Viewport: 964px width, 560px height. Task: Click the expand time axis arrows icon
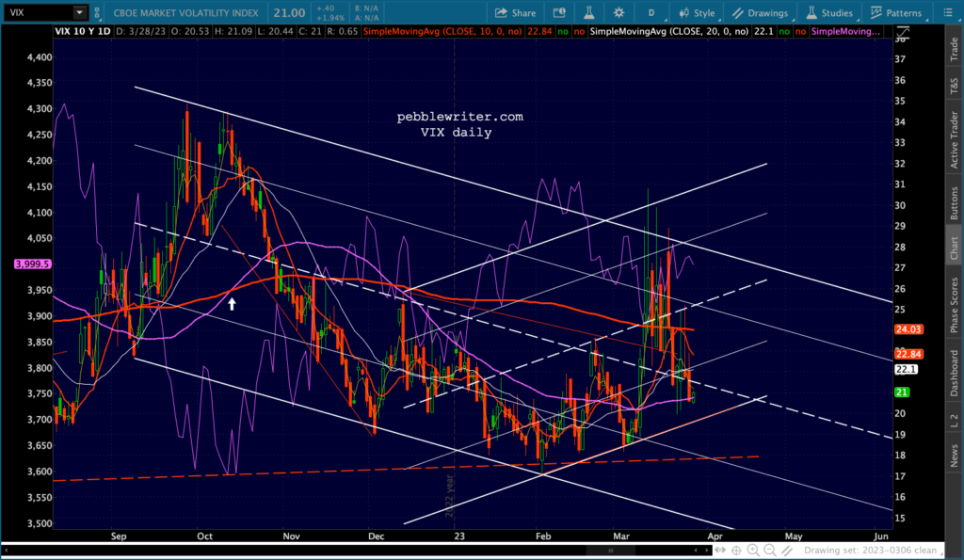720,551
